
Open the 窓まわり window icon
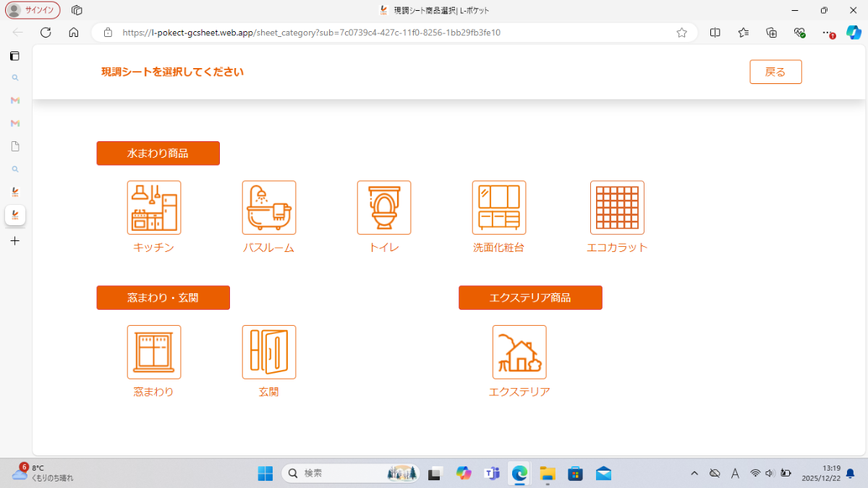pyautogui.click(x=154, y=352)
